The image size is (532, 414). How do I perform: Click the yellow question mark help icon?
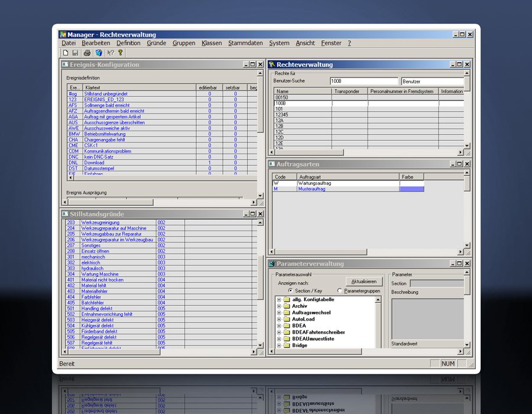[120, 53]
